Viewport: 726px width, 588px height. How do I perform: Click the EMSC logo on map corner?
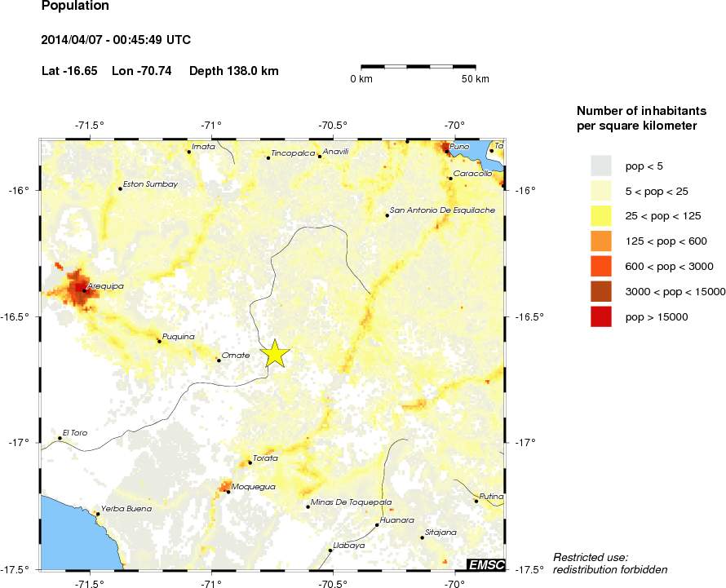[x=485, y=563]
